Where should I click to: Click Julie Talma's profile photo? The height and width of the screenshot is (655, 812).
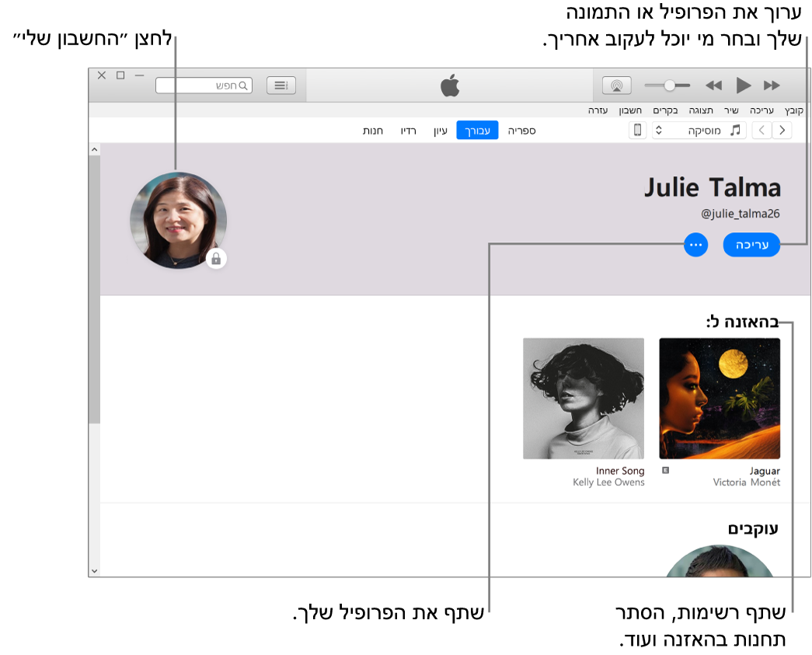178,220
